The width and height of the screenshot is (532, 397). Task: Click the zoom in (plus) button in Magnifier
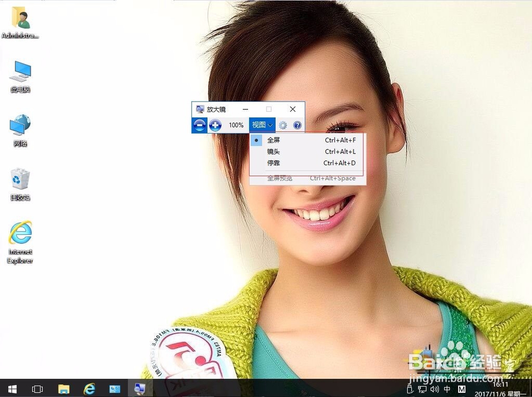pyautogui.click(x=216, y=125)
